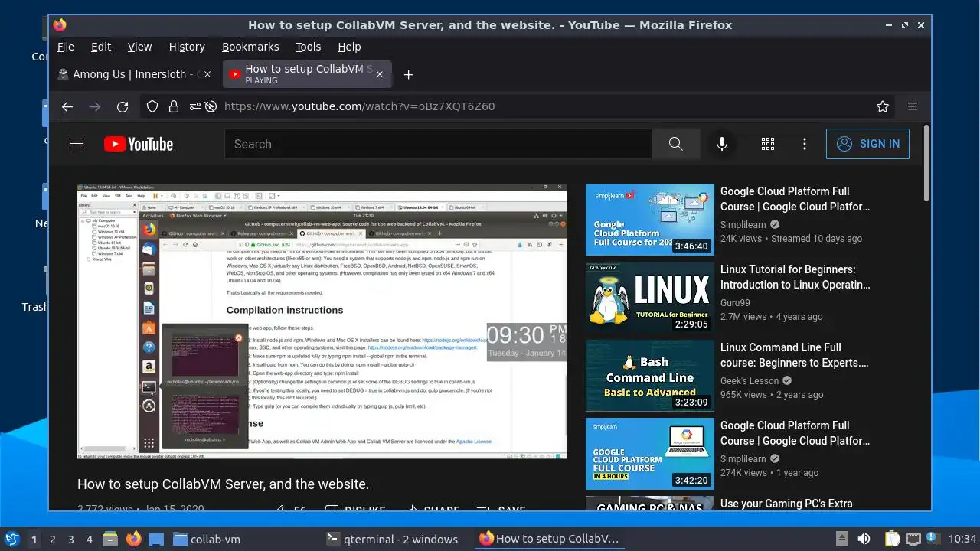
Task: Open a new Firefox tab
Action: click(409, 74)
